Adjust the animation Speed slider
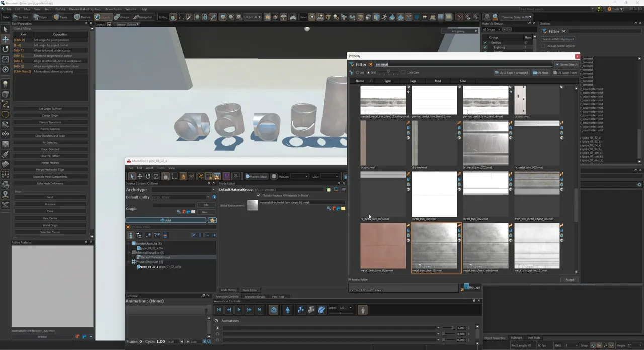Screen dimensions: 644x350 (x=341, y=313)
